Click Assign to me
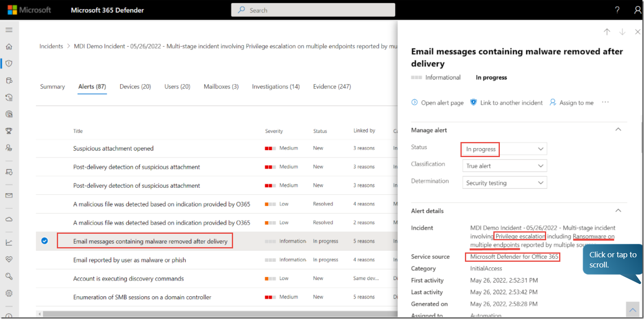This screenshot has width=644, height=319. 572,103
